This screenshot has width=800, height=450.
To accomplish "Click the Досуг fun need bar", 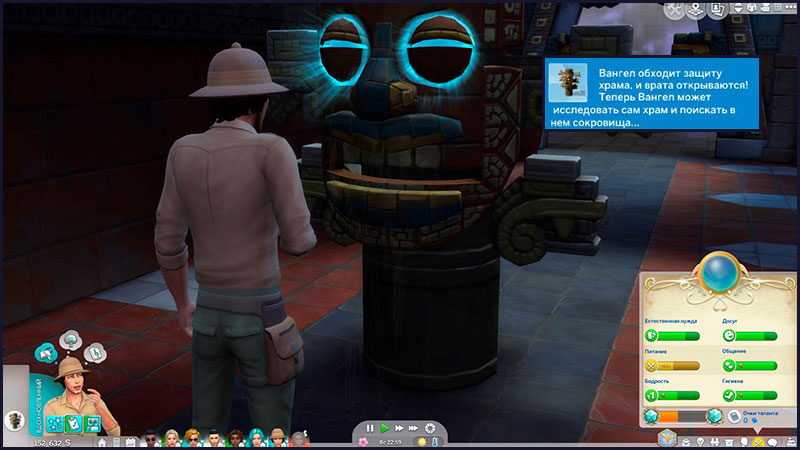I will tap(750, 335).
